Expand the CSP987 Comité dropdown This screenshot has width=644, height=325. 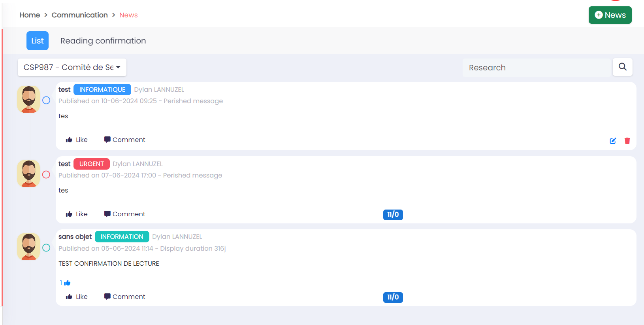[72, 67]
